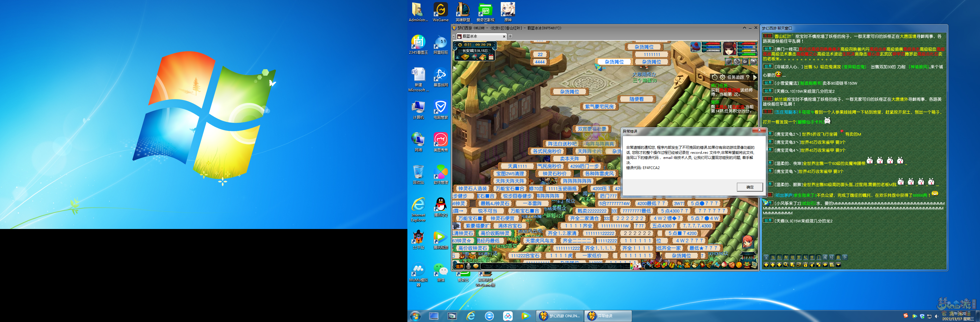Click the up chevron in game title bar

744,28
